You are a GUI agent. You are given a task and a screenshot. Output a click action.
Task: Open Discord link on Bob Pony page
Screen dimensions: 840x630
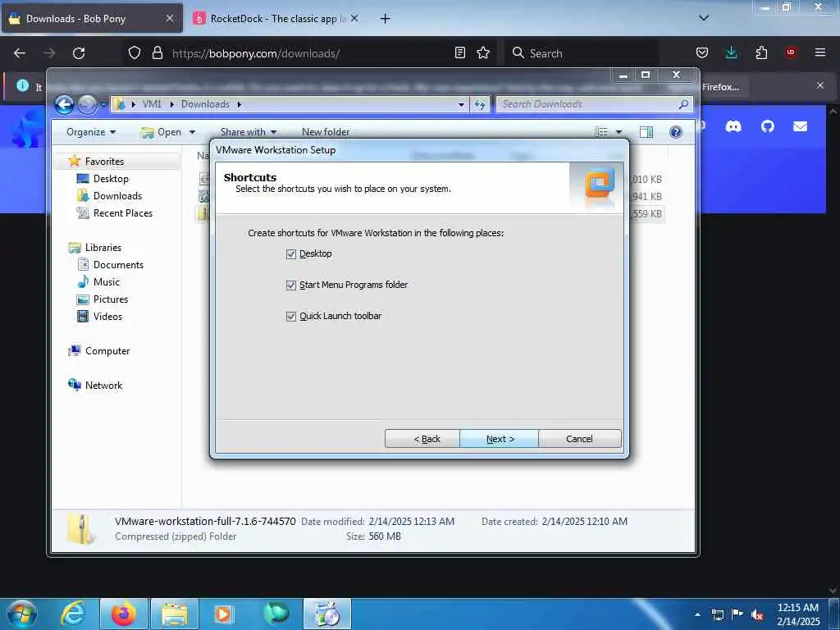(x=733, y=126)
